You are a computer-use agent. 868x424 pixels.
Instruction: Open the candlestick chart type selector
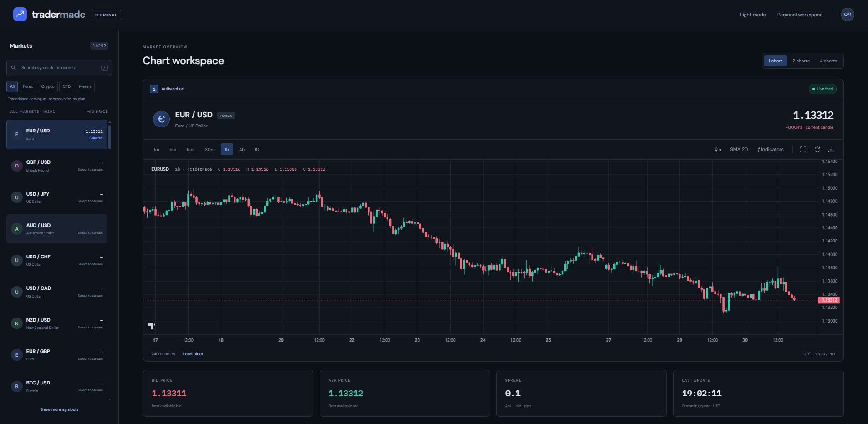[718, 150]
